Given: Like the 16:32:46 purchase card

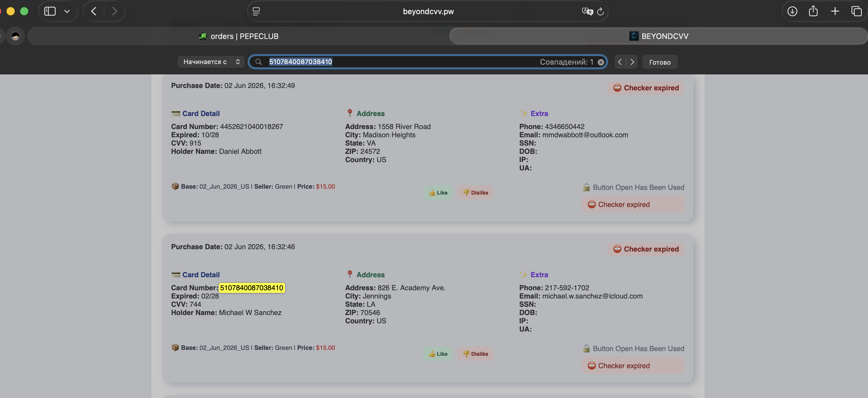Looking at the screenshot, I should [438, 354].
